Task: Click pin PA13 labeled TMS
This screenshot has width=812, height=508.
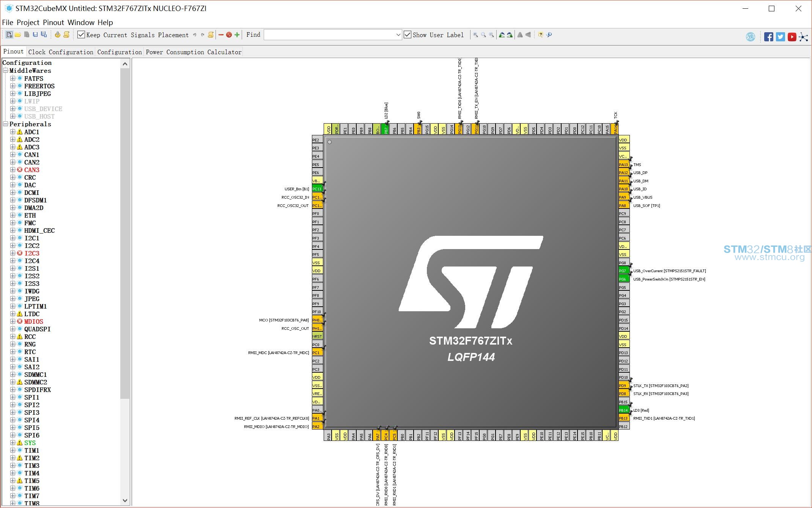Action: (x=624, y=165)
